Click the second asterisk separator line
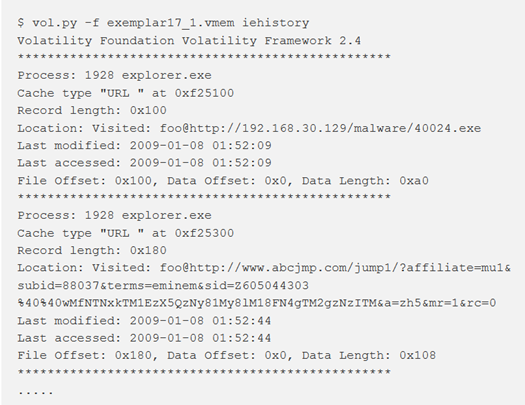Screen dimensions: 525x405 pyautogui.click(x=204, y=197)
